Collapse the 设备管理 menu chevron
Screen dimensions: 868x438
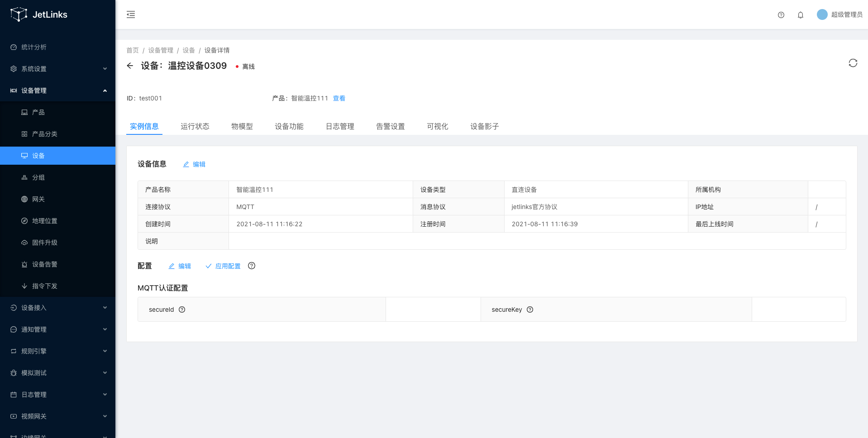105,90
